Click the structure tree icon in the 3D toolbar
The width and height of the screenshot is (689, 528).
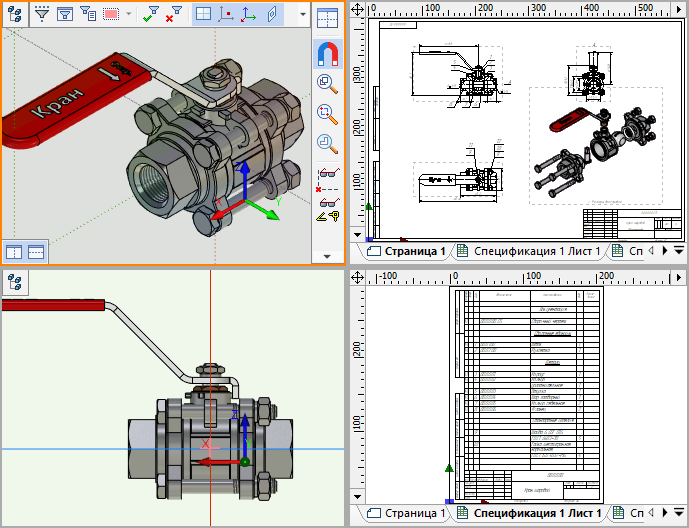(x=15, y=15)
